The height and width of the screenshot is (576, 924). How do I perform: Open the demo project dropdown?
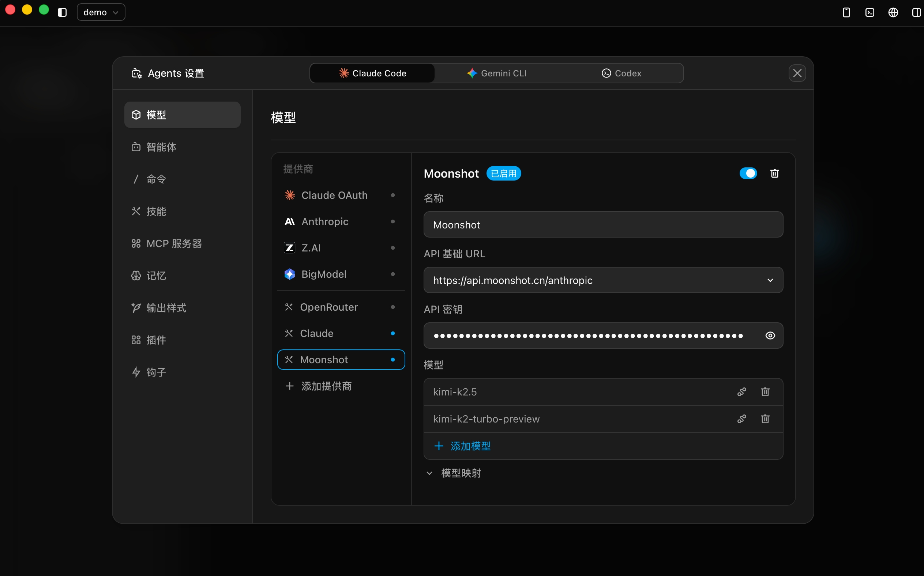pos(101,12)
